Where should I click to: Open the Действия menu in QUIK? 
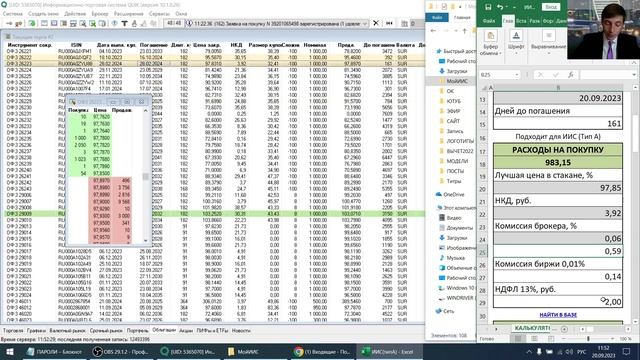pyautogui.click(x=75, y=13)
